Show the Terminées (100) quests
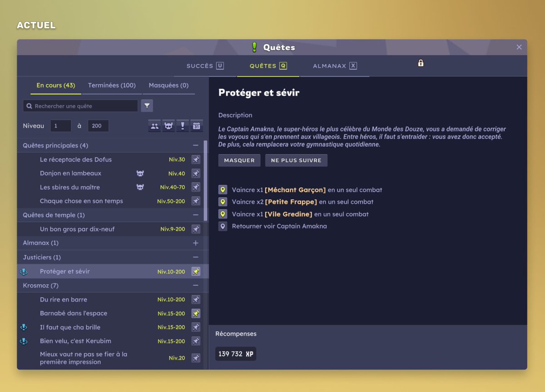The height and width of the screenshot is (392, 545). click(112, 85)
